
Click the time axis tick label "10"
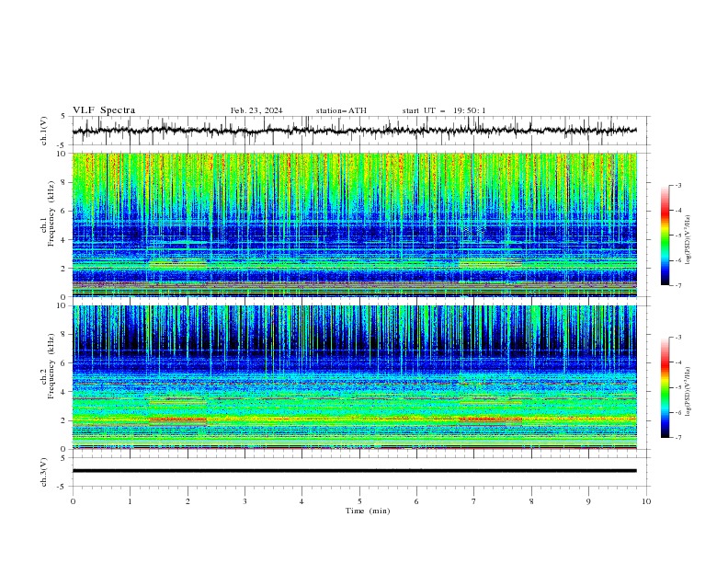point(646,501)
